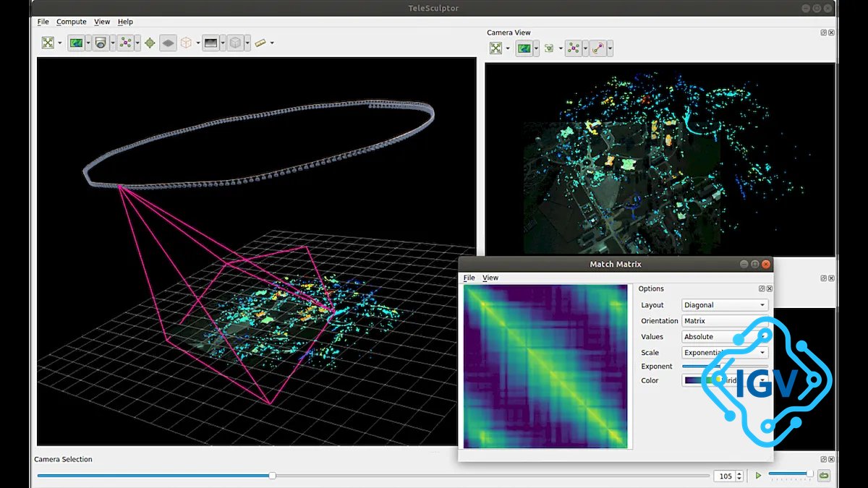Open the View menu in TeleSculptor main window
868x488 pixels.
coord(102,22)
